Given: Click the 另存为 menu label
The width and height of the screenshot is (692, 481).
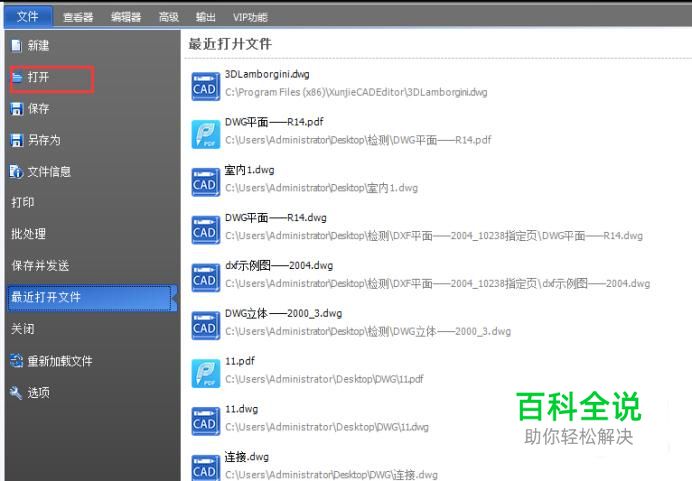Looking at the screenshot, I should click(44, 140).
